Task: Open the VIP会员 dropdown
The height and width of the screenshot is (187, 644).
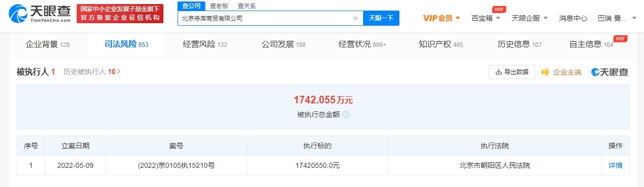Action: pos(441,18)
